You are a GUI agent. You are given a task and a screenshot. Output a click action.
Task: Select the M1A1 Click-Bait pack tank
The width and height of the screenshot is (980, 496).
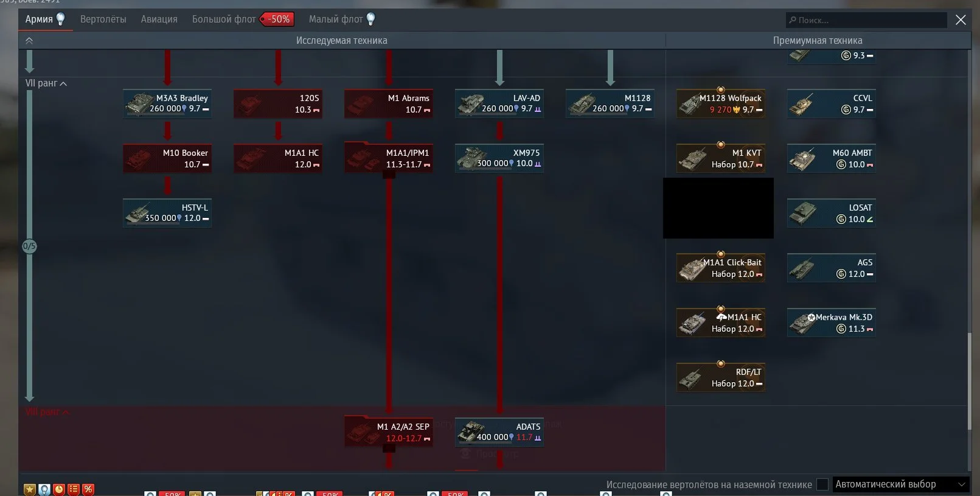(x=721, y=268)
